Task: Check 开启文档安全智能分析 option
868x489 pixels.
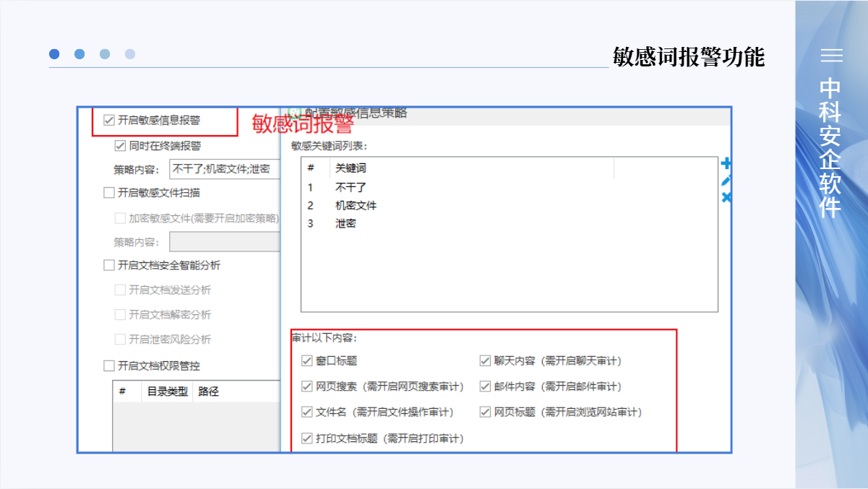Action: click(109, 266)
